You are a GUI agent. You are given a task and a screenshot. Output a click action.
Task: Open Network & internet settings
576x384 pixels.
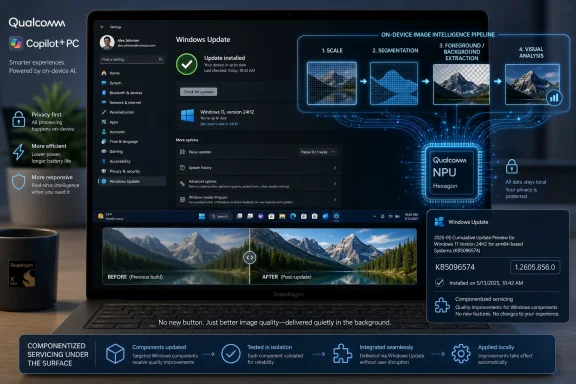(132, 103)
